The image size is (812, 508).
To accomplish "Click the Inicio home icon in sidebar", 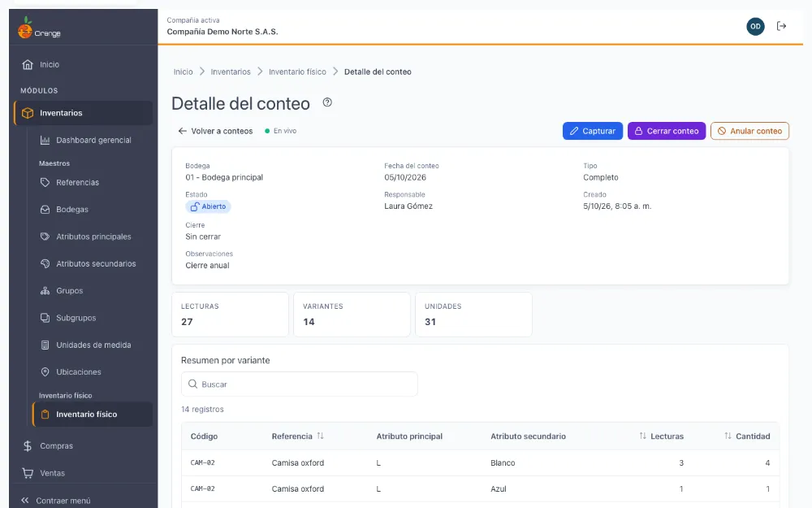I will 28,64.
